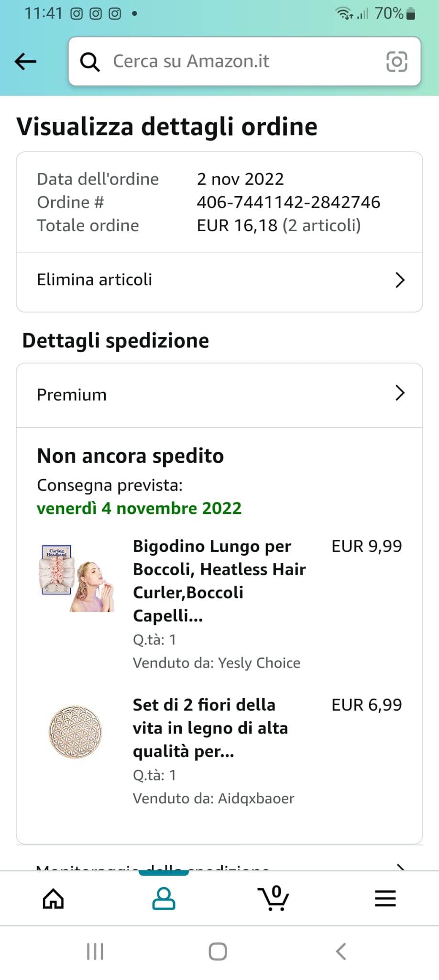439x980 pixels.
Task: Expand the Elimina articoli chevron
Action: pyautogui.click(x=400, y=280)
